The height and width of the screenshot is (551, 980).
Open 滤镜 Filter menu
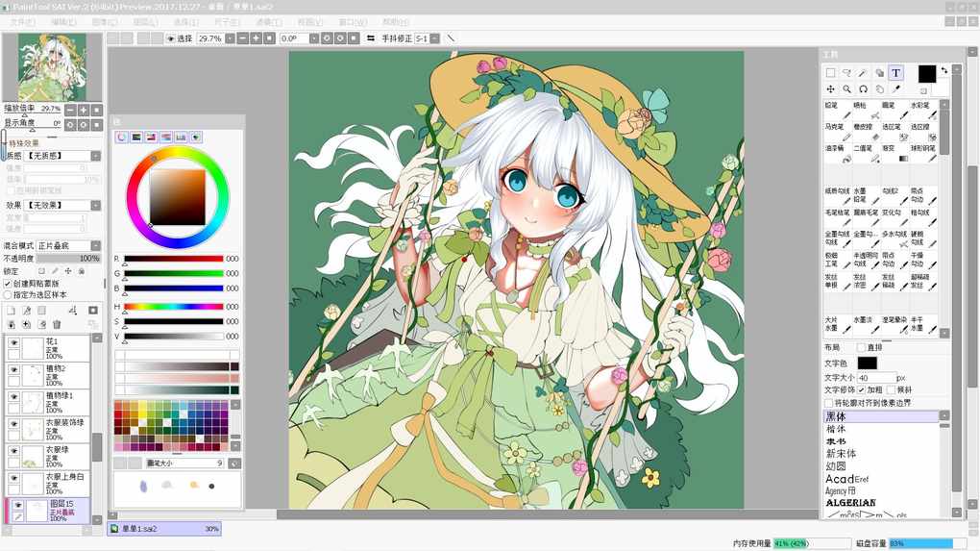point(269,22)
